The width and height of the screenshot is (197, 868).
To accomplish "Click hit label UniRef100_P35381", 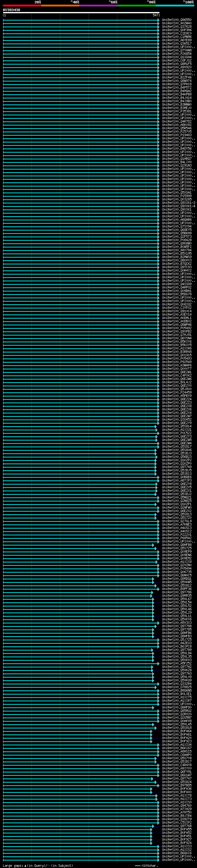I will pyautogui.click(x=176, y=111).
